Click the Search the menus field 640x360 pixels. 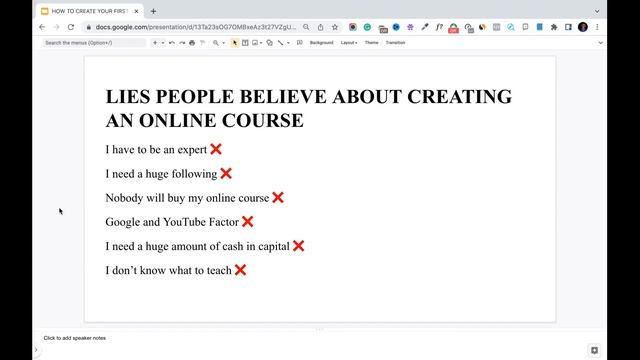coord(94,42)
